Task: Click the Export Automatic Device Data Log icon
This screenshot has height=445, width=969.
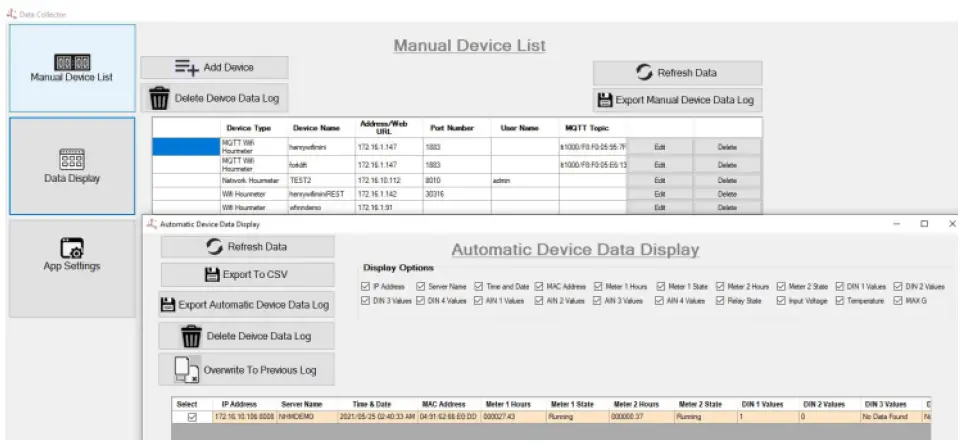Action: click(x=167, y=305)
